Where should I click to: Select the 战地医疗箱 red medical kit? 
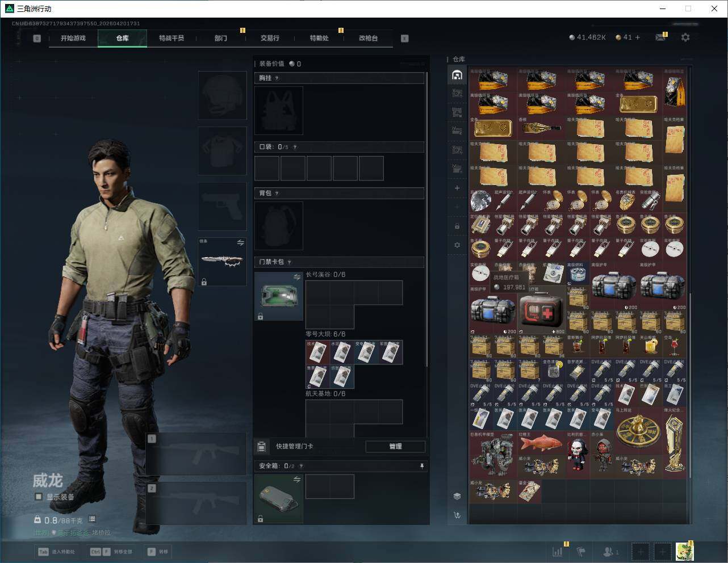[x=542, y=310]
